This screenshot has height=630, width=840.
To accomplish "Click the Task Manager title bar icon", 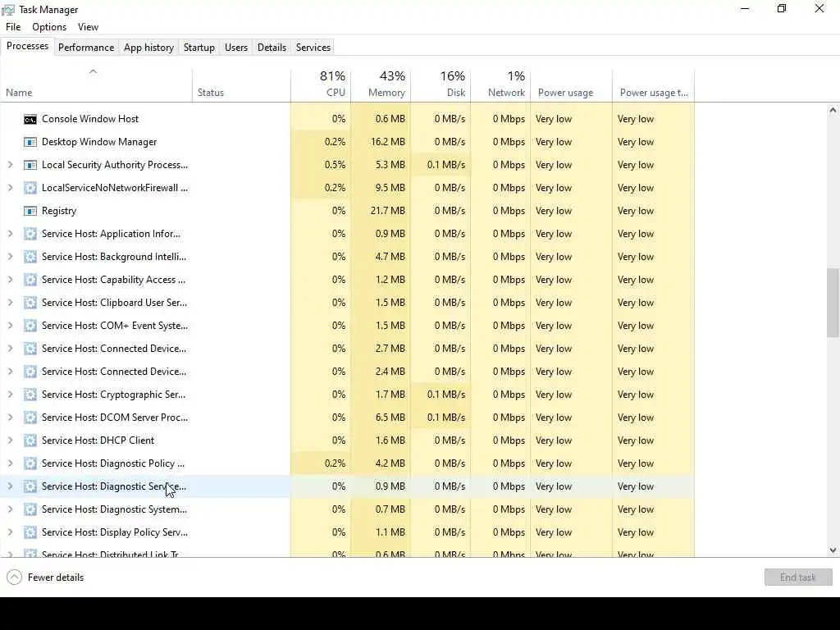I will pyautogui.click(x=8, y=10).
